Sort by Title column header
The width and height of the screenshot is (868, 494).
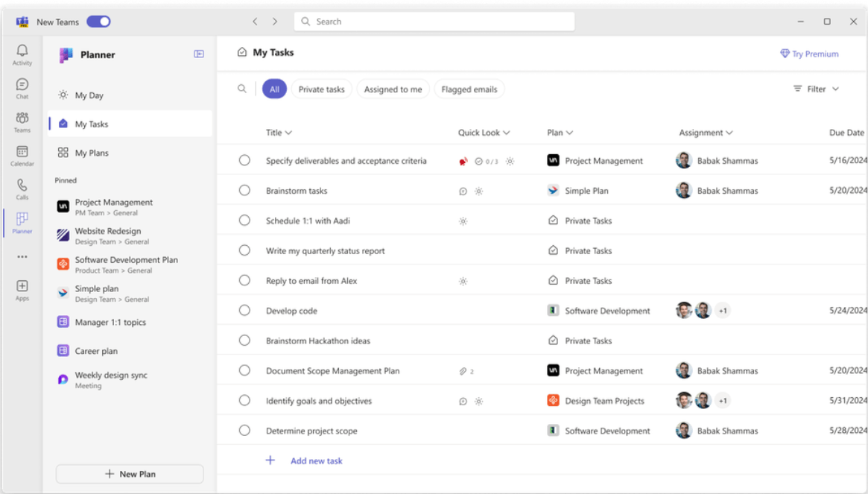[x=279, y=133]
